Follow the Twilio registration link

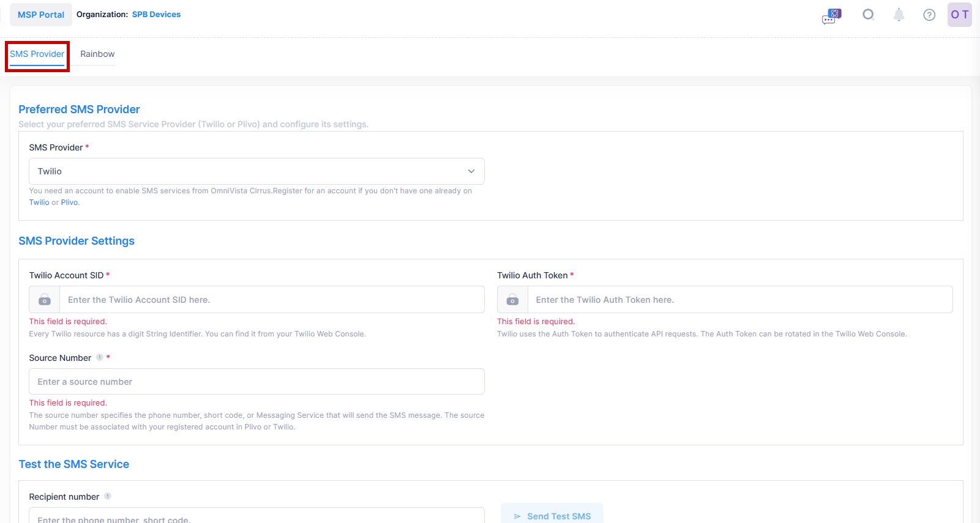tap(39, 202)
